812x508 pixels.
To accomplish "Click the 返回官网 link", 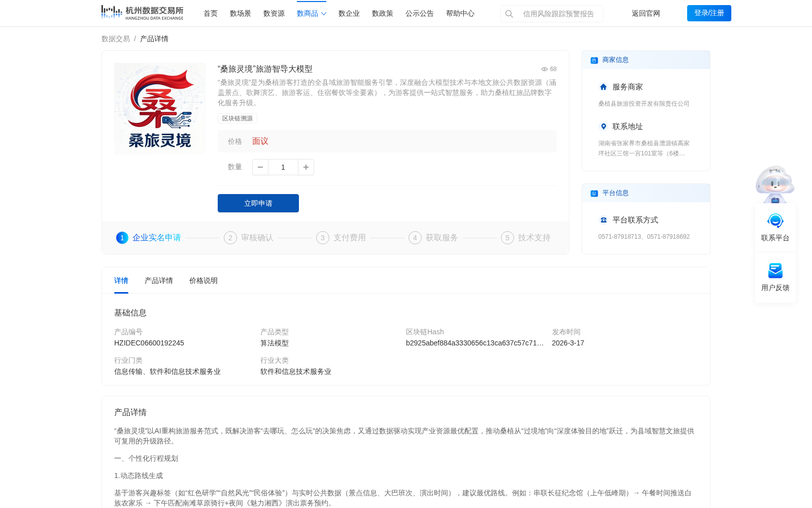I will tap(646, 13).
